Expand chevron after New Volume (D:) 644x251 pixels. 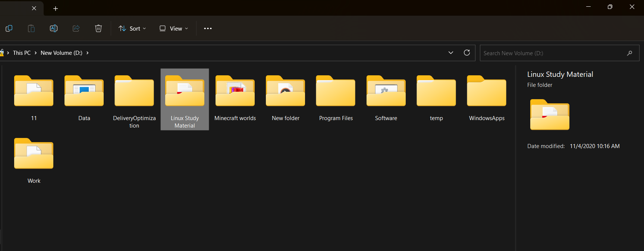point(87,53)
